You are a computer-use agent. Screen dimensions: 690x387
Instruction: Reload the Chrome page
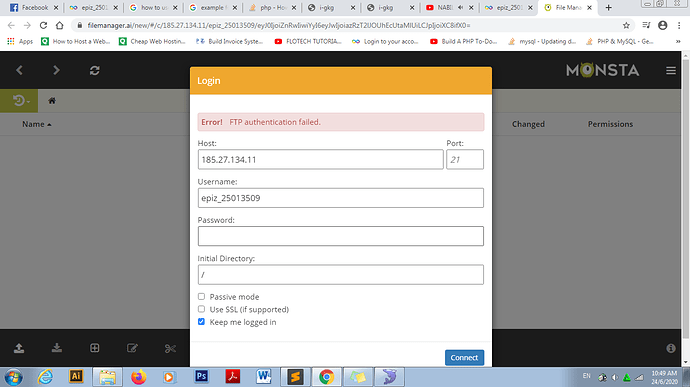coord(43,26)
